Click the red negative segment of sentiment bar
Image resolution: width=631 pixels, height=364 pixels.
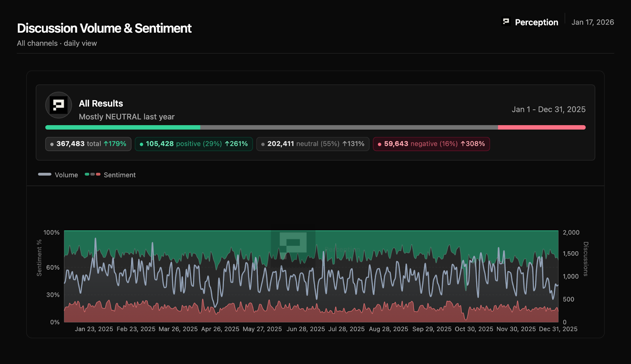541,127
